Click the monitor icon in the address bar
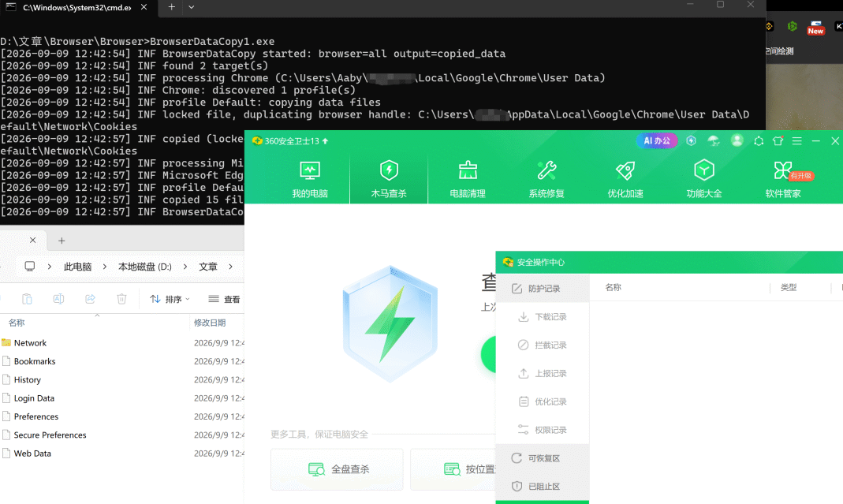843x504 pixels. 29,267
